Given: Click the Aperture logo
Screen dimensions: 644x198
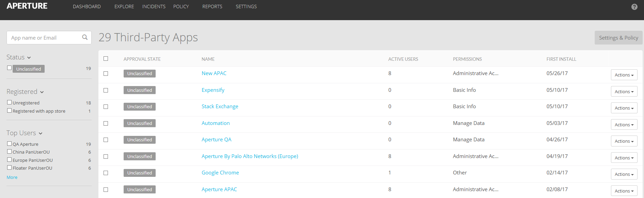Looking at the screenshot, I should point(27,6).
